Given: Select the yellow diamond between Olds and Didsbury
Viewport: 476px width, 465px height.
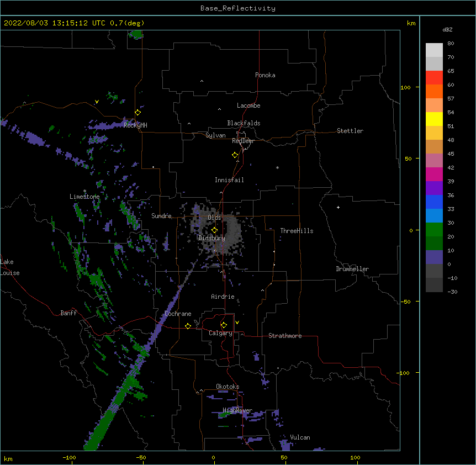Looking at the screenshot, I should [215, 230].
